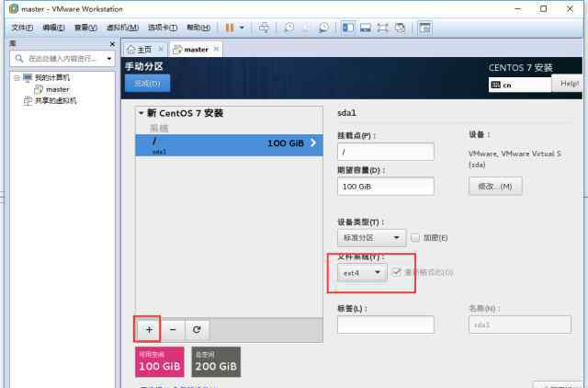Click the pink 100 GiB available space box
The image size is (588, 388).
[x=160, y=361]
